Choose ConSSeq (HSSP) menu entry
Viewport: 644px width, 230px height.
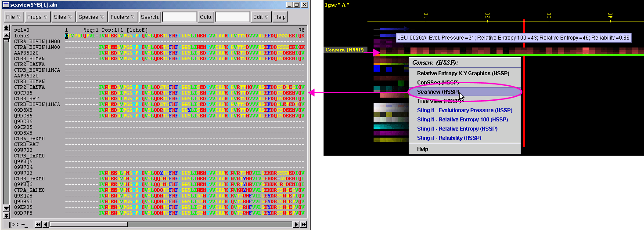438,83
